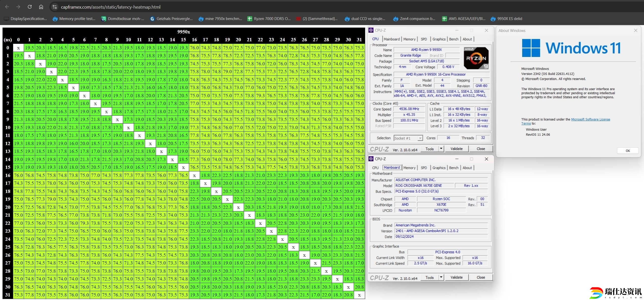Open SPD tab in lower CPU-Z window
Viewport: 644px width, 300px height.
point(424,168)
